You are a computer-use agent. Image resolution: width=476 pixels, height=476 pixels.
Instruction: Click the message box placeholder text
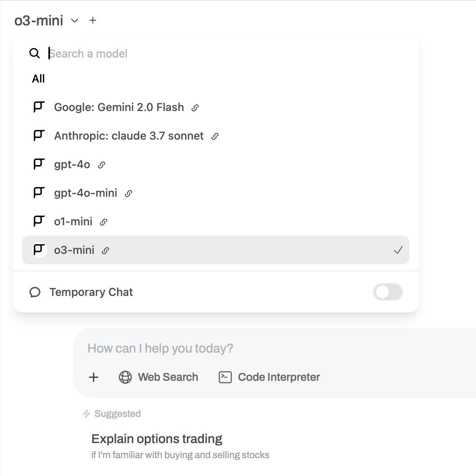coord(160,348)
